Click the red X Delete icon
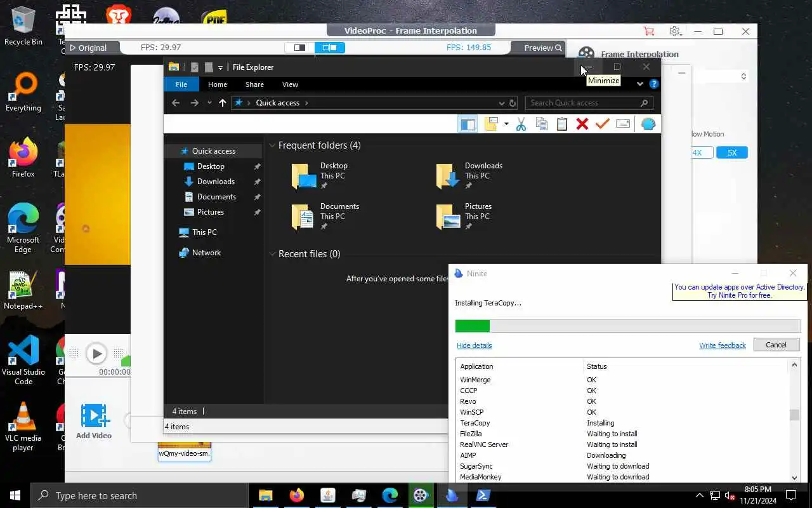The image size is (812, 508). [582, 124]
